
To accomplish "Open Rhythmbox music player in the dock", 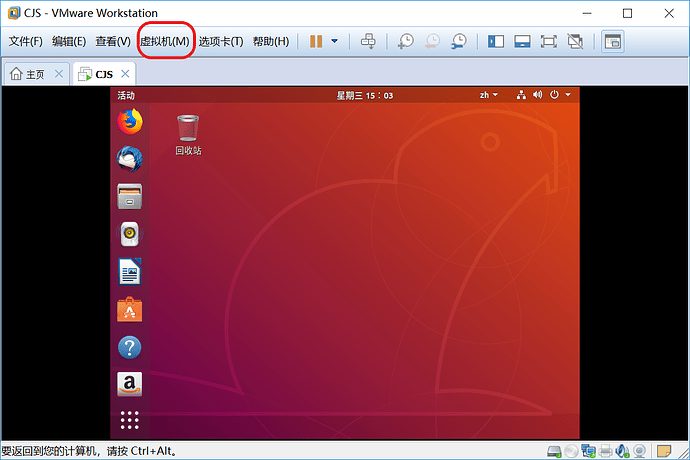I will pos(130,234).
